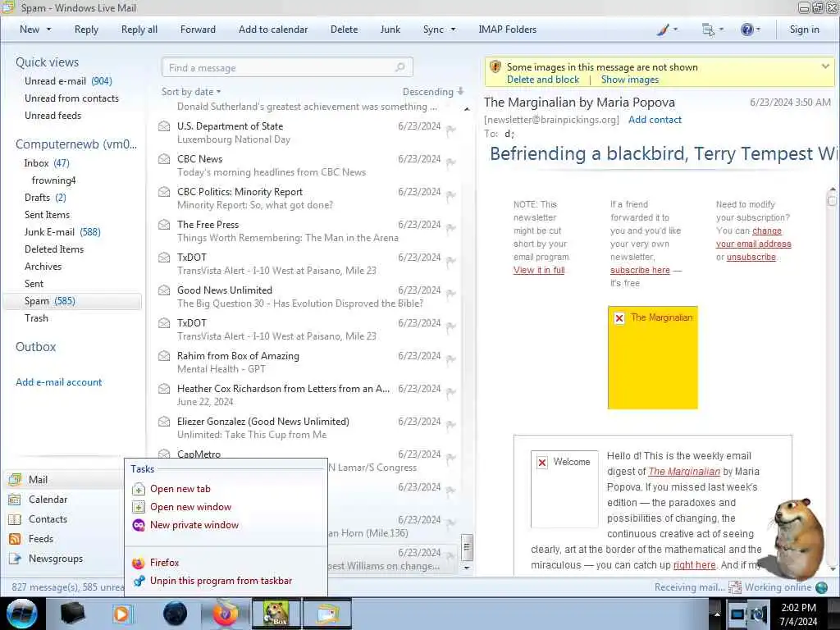
Task: Collapse the Quick views section
Action: coord(47,62)
